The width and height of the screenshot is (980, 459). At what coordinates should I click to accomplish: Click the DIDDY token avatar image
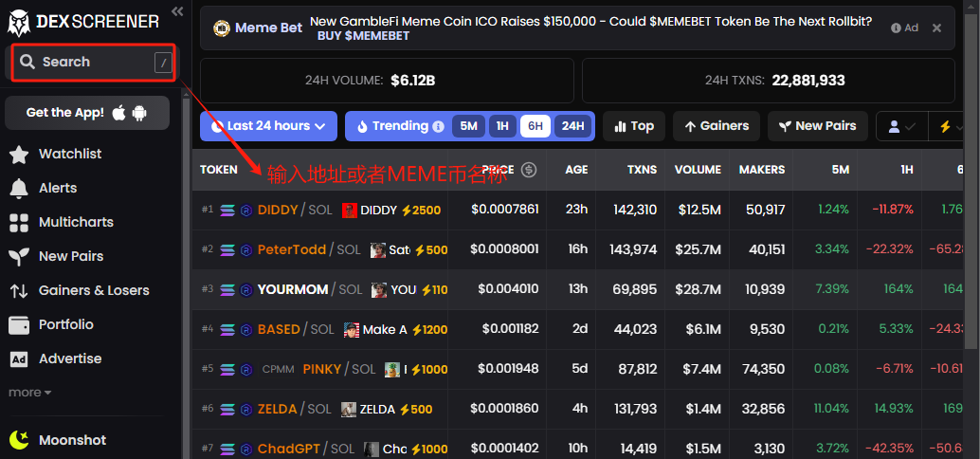[x=350, y=211]
